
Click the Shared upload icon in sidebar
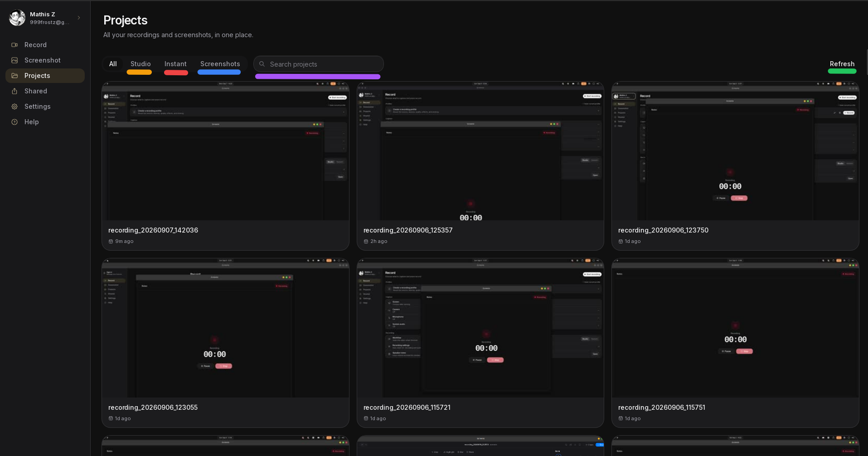(15, 91)
